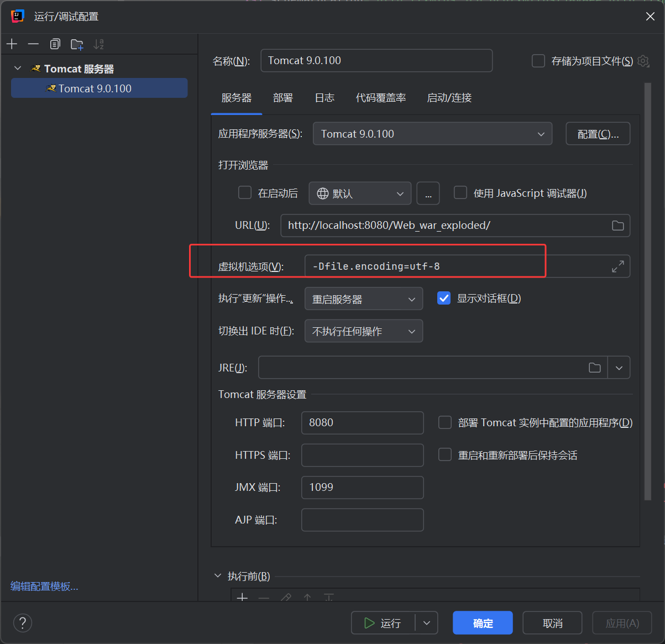
Task: Click the HTTPS 端口 field
Action: [363, 455]
